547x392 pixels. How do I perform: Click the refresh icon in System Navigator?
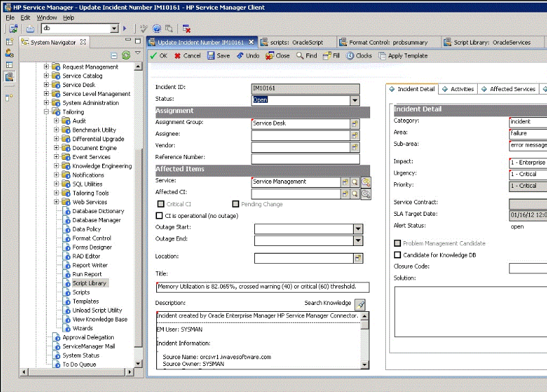(x=126, y=55)
